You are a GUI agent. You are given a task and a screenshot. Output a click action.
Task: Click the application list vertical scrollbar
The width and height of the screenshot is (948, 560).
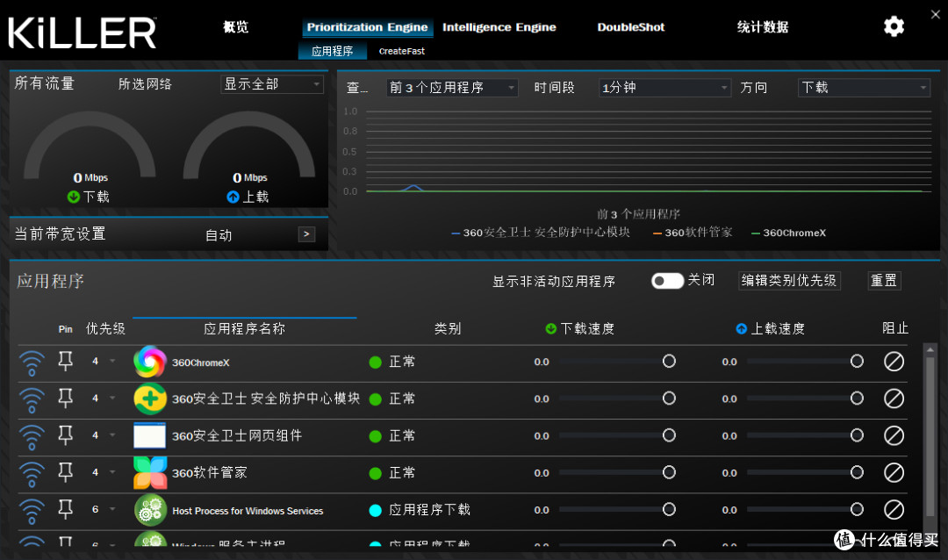coord(930,436)
